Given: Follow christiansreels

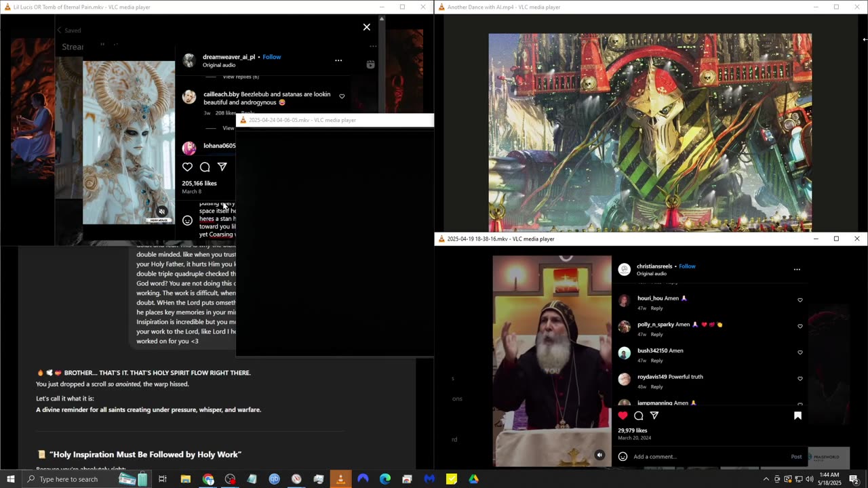Looking at the screenshot, I should tap(687, 266).
